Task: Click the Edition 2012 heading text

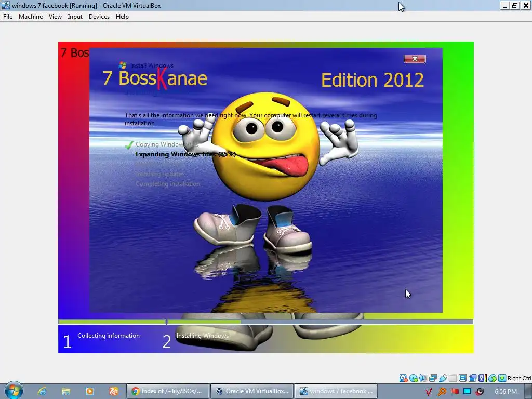Action: coord(373,81)
